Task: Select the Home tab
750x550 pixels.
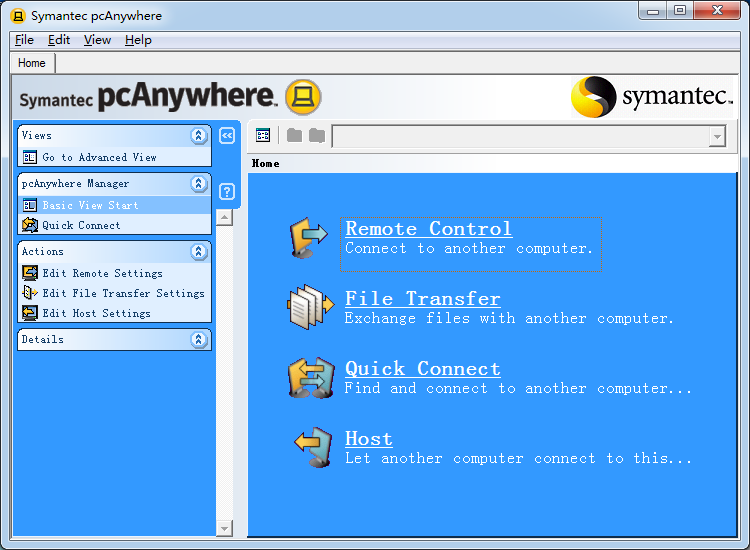Action: [32, 63]
